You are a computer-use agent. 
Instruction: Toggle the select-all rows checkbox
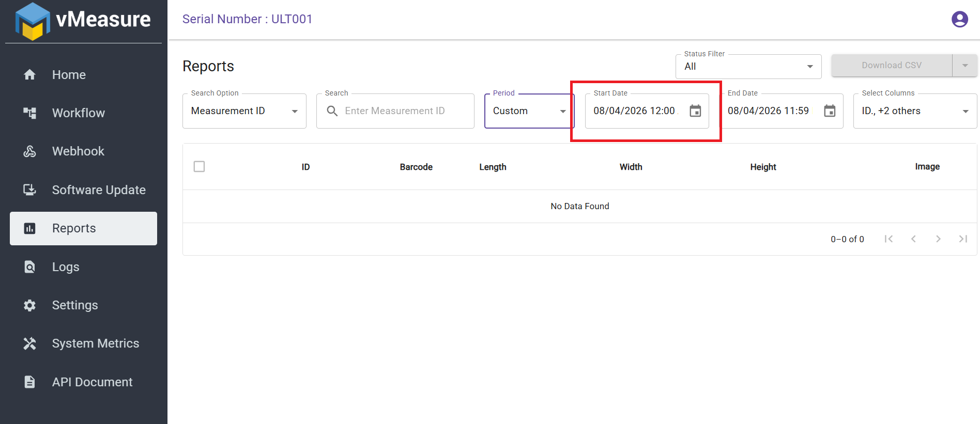tap(199, 166)
